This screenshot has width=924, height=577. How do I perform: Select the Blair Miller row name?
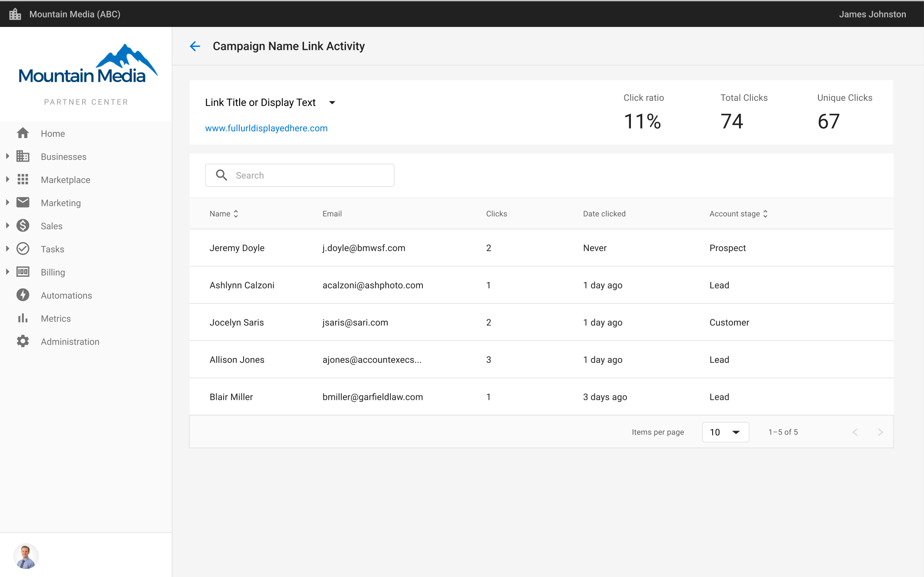[x=231, y=397]
